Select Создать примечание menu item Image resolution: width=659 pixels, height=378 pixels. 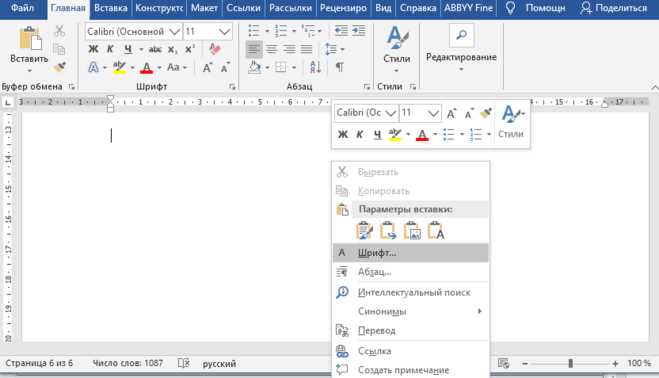pyautogui.click(x=411, y=370)
